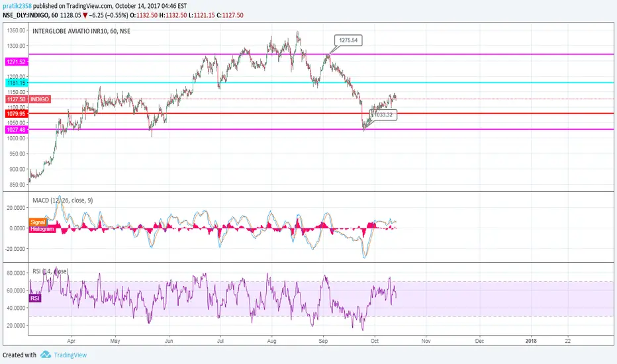Click the 1181.15 cyan price label

click(x=16, y=83)
